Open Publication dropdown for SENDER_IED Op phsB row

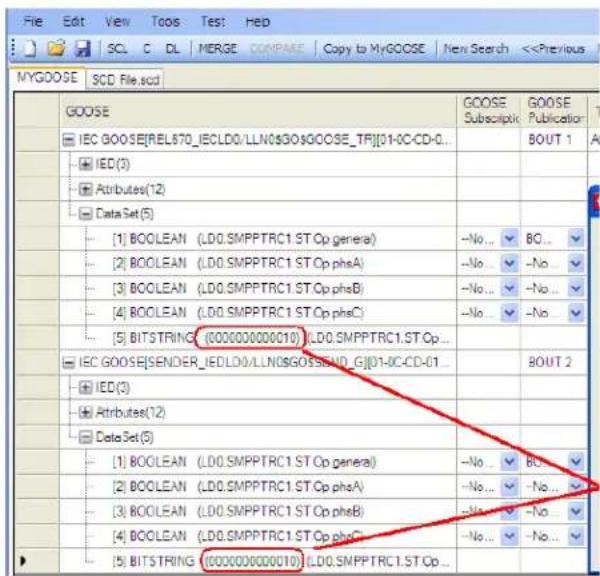point(576,511)
